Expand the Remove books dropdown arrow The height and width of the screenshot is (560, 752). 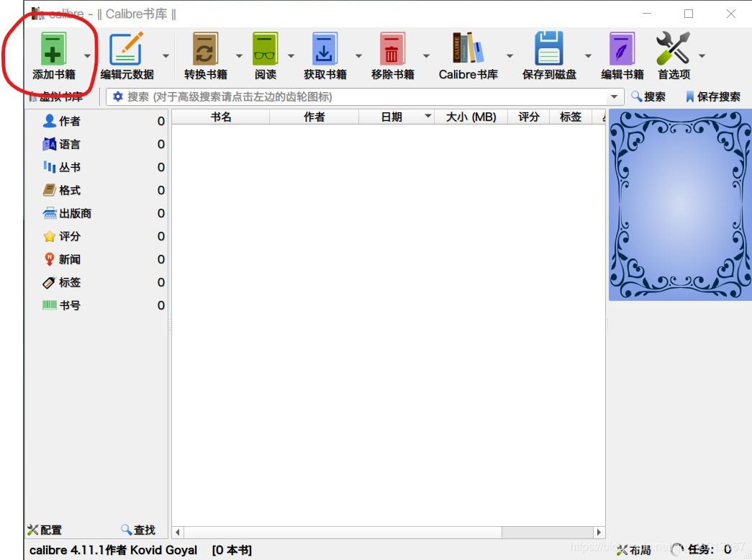(426, 55)
